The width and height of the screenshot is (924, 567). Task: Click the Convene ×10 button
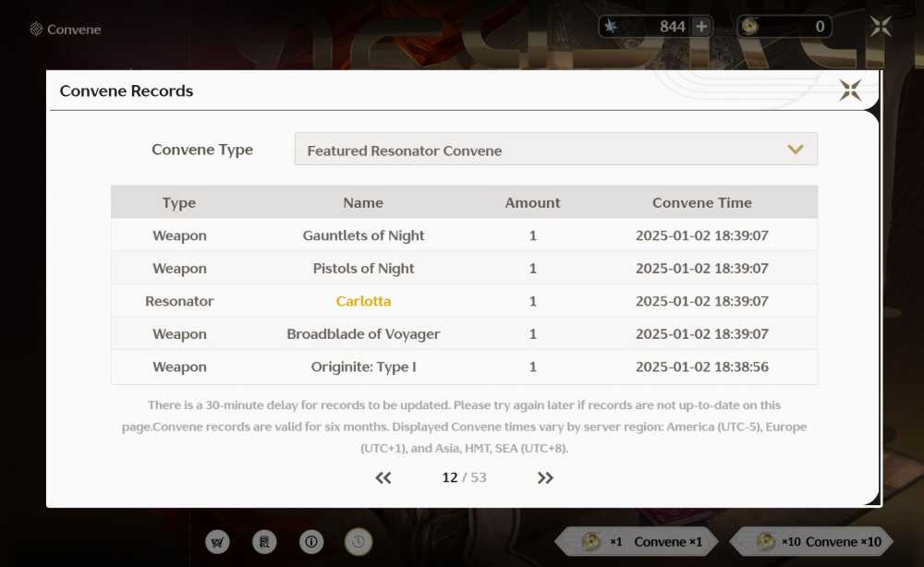coord(811,542)
